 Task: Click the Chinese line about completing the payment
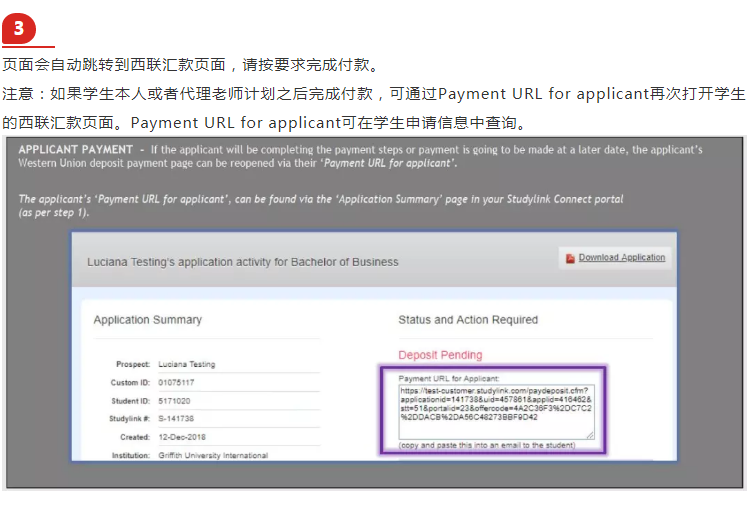tap(190, 66)
